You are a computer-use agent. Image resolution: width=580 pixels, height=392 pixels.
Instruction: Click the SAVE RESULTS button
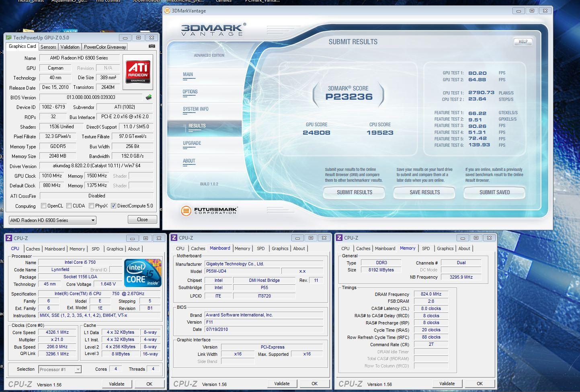click(x=424, y=193)
